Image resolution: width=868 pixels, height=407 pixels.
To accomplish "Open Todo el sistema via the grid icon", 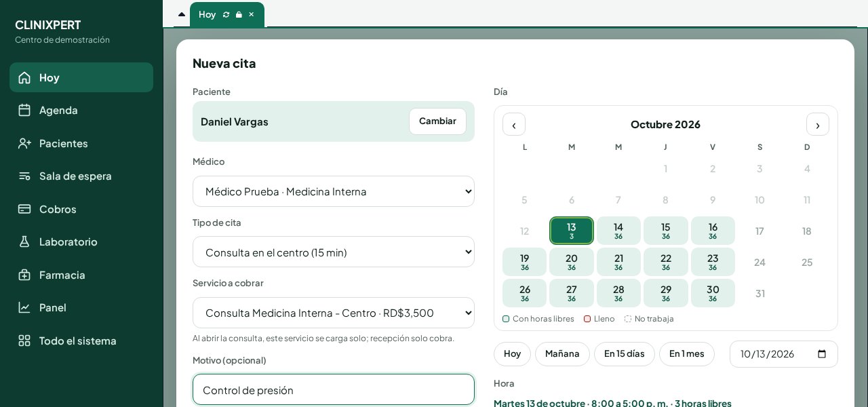I will (x=24, y=341).
